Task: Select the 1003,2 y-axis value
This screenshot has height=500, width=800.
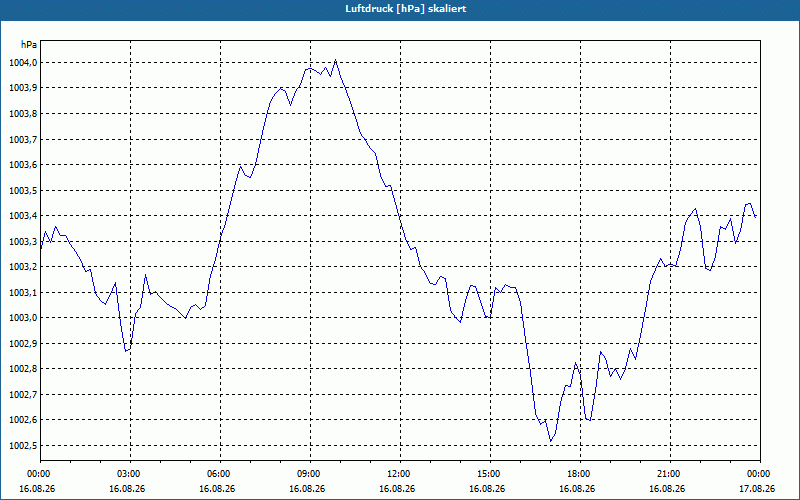Action: (x=23, y=267)
